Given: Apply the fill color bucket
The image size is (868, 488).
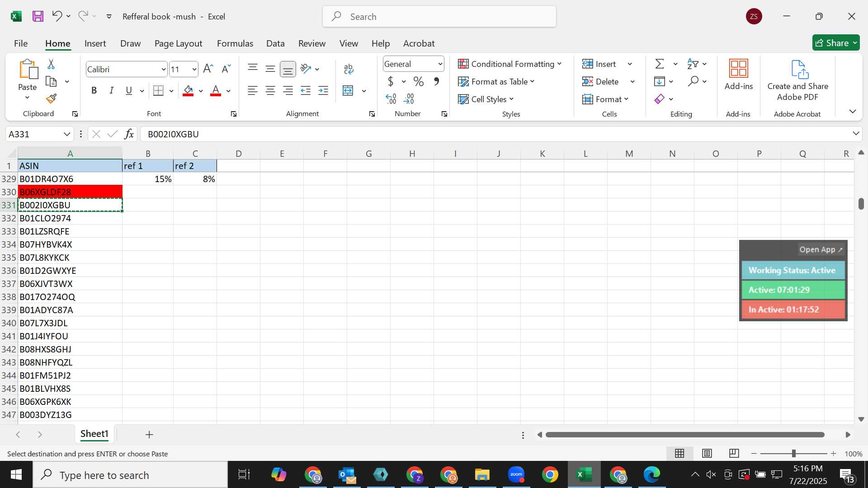Looking at the screenshot, I should [189, 90].
